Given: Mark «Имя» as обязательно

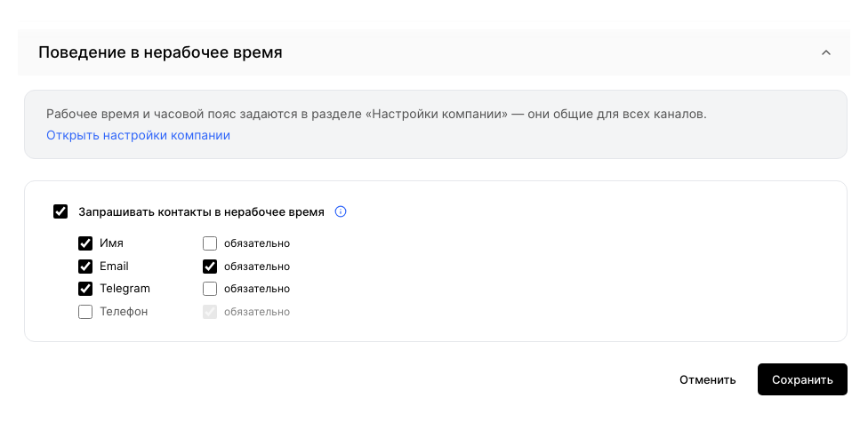Looking at the screenshot, I should click(210, 243).
